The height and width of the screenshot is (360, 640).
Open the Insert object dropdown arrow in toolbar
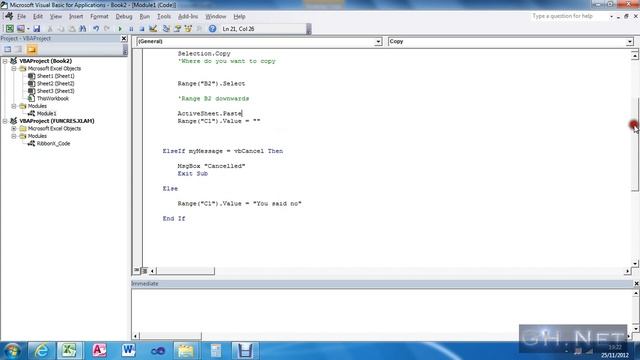[x=28, y=29]
